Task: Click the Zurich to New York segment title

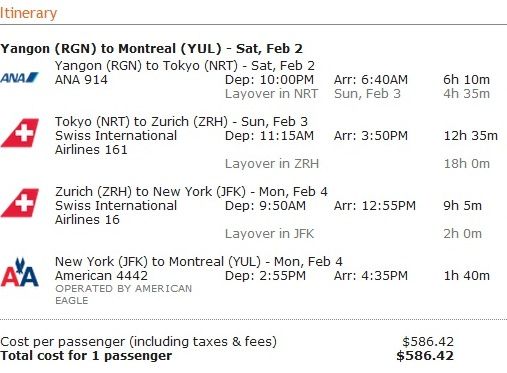Action: coord(191,192)
